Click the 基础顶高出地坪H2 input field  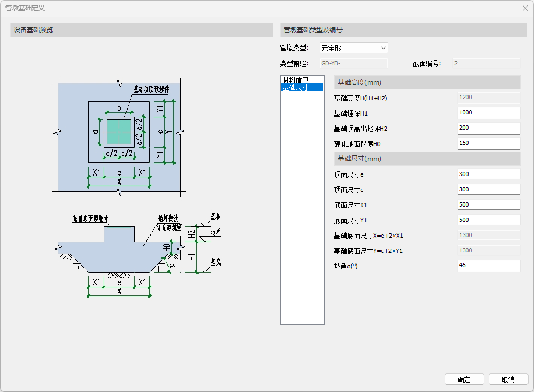point(488,128)
